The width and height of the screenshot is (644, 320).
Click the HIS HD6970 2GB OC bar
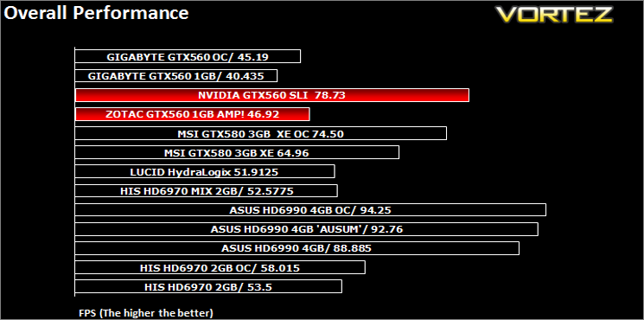220,267
